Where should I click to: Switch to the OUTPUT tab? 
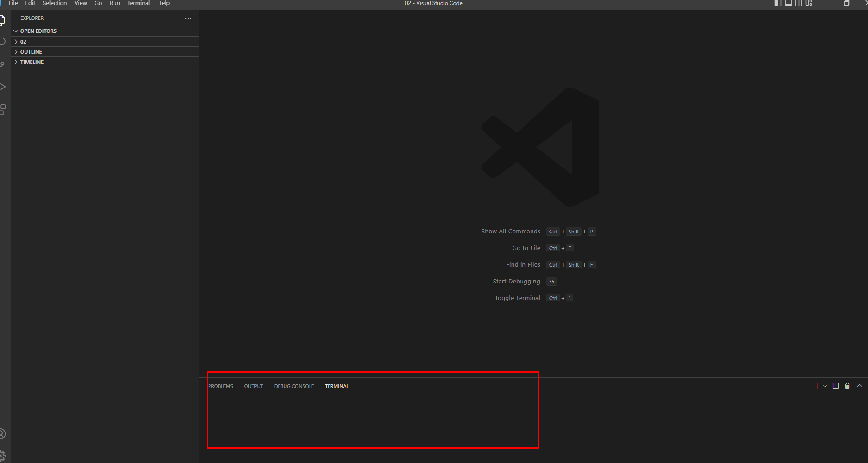(x=253, y=386)
